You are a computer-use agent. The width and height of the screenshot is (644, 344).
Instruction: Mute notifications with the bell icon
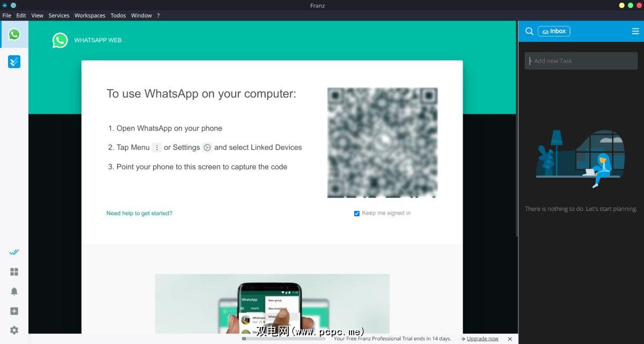point(14,291)
